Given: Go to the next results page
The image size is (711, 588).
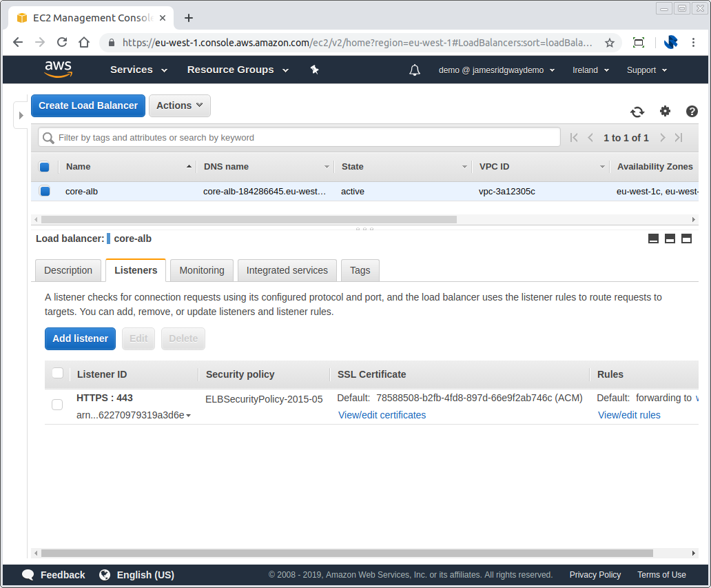Looking at the screenshot, I should pyautogui.click(x=663, y=137).
